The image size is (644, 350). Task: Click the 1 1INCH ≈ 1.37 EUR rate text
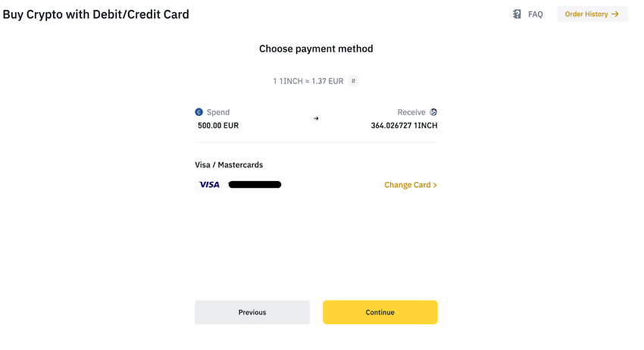coord(308,81)
